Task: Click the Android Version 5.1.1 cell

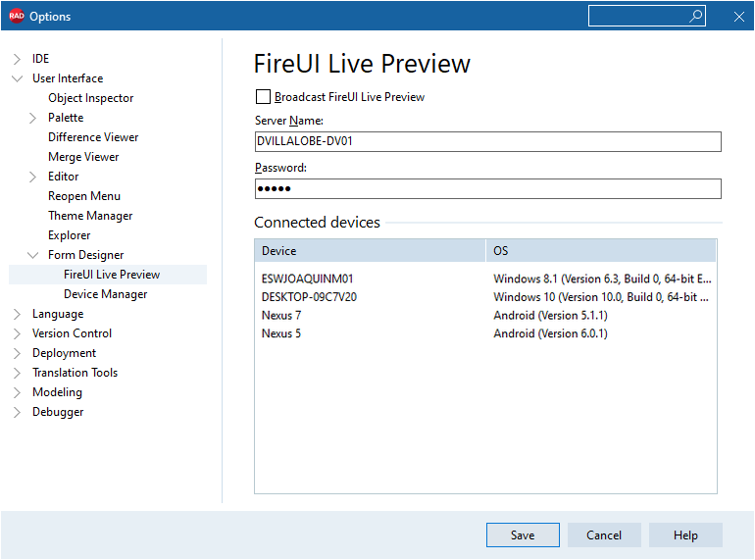Action: [x=550, y=316]
